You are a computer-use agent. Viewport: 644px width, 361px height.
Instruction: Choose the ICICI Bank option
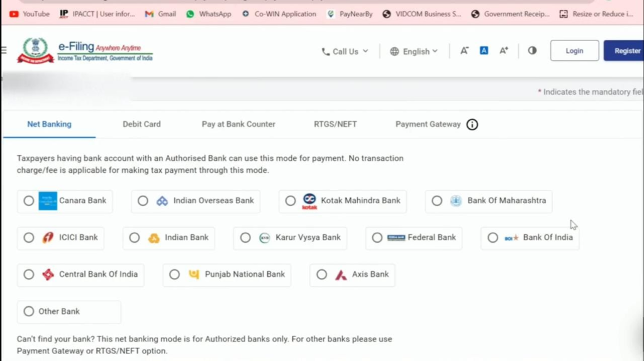(x=29, y=238)
